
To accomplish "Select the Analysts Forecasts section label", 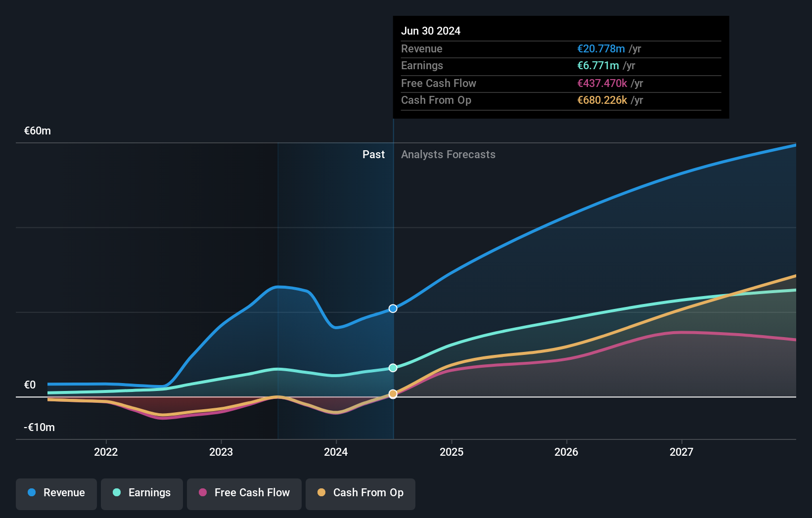I will (x=448, y=154).
